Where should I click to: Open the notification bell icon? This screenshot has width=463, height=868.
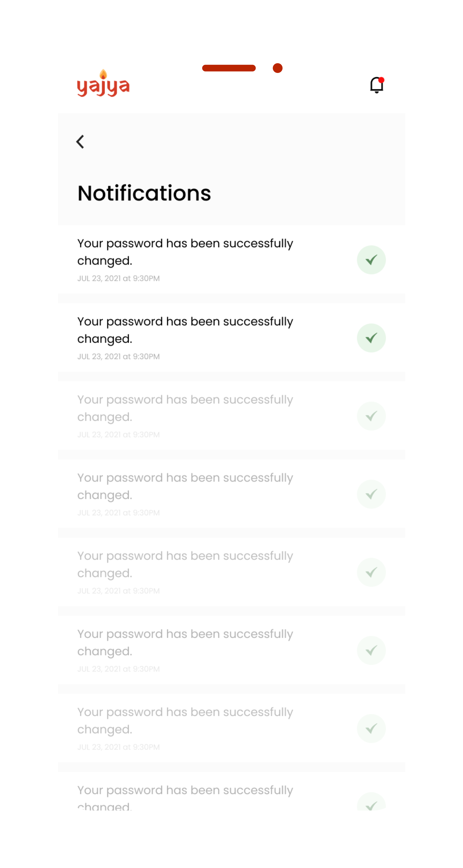(376, 85)
